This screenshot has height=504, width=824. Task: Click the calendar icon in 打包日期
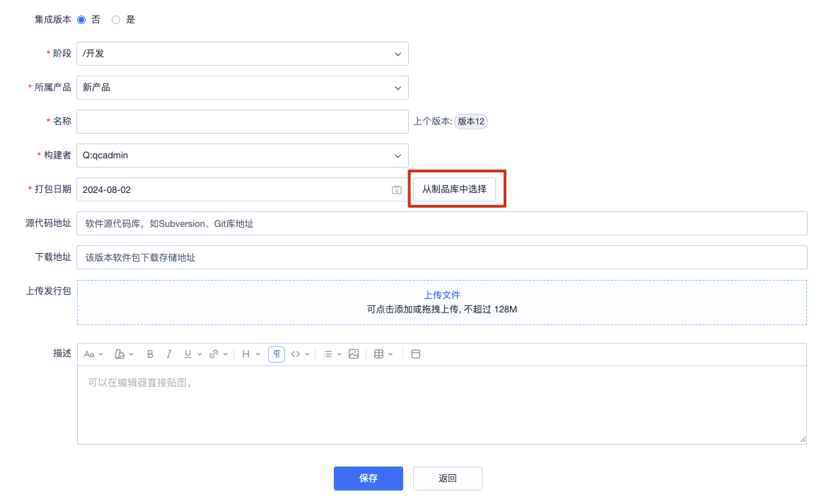point(397,189)
